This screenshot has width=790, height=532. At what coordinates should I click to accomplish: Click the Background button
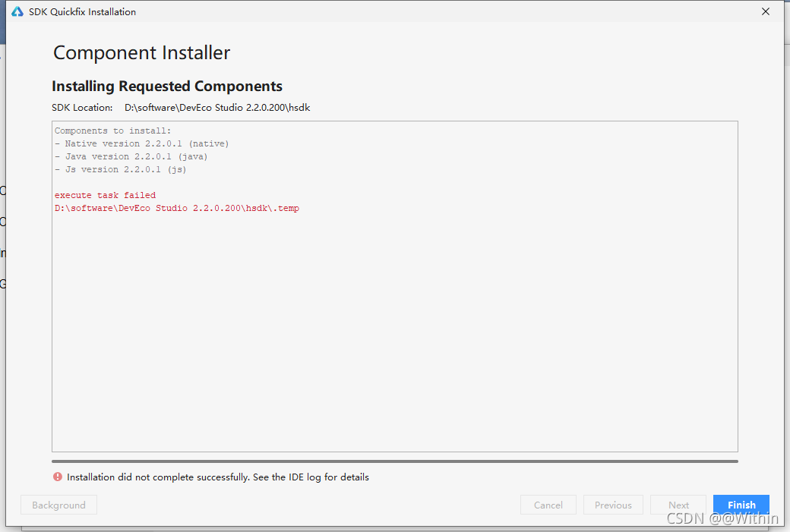(59, 505)
